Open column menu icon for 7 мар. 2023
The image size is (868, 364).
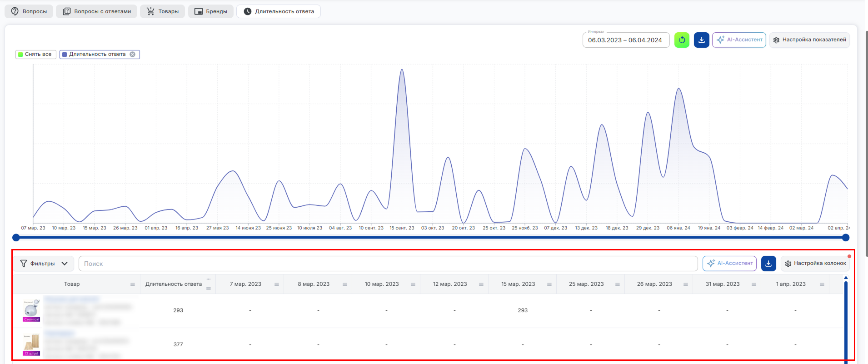(277, 284)
